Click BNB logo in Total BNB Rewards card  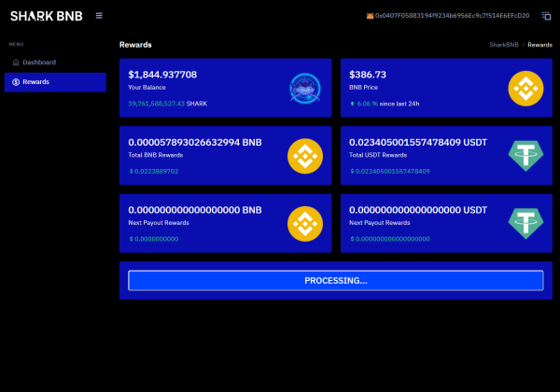305,156
